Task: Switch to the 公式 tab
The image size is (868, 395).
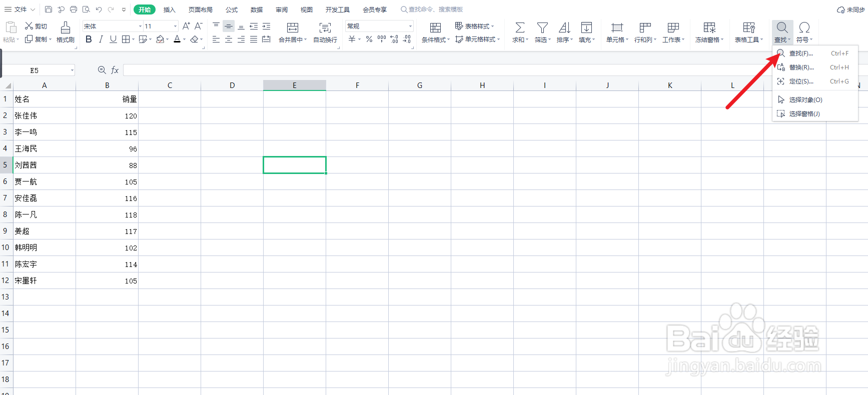Action: (232, 9)
